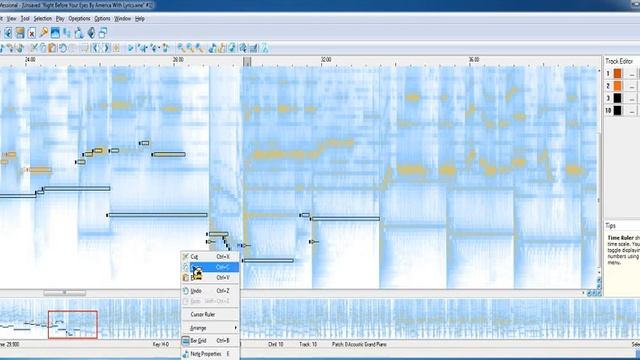
Task: Click 'Track: 10' in the status bar
Action: [x=308, y=344]
